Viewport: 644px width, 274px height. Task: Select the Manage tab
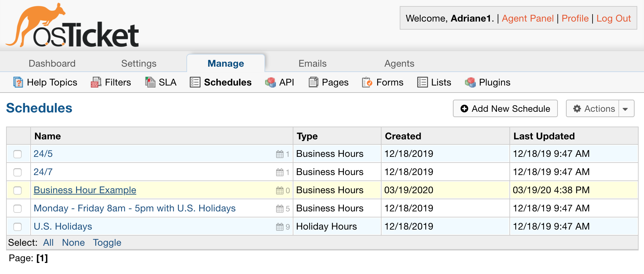point(226,63)
